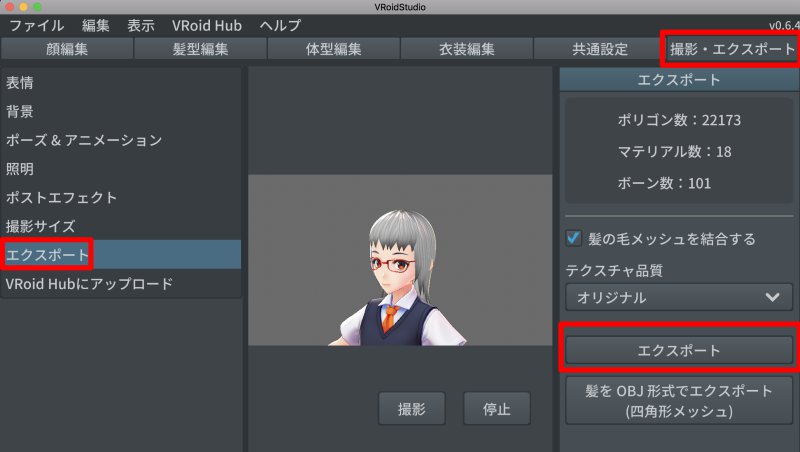Toggle 髪の毛メッシュを結合する checkbox
The width and height of the screenshot is (800, 452).
click(x=573, y=238)
